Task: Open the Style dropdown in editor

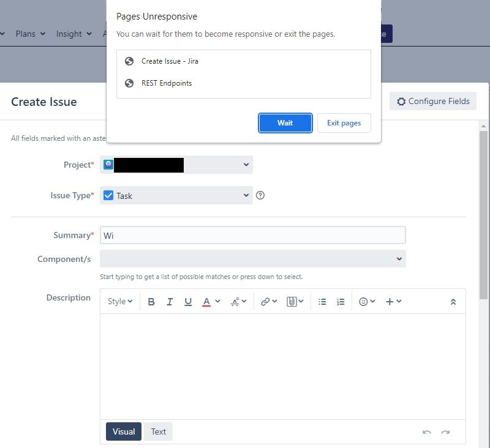Action: pos(120,302)
